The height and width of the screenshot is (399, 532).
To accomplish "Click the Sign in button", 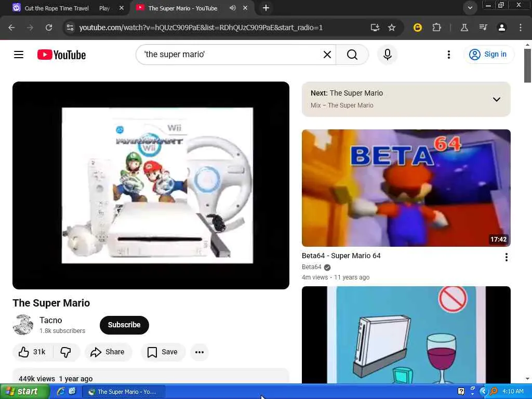I will click(x=488, y=54).
